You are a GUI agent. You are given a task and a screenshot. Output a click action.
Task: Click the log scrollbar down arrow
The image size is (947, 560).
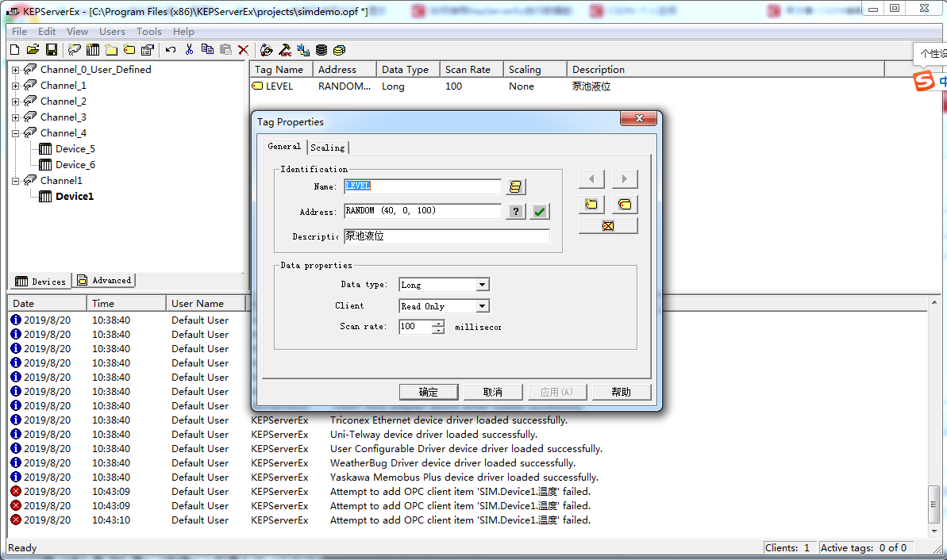934,531
